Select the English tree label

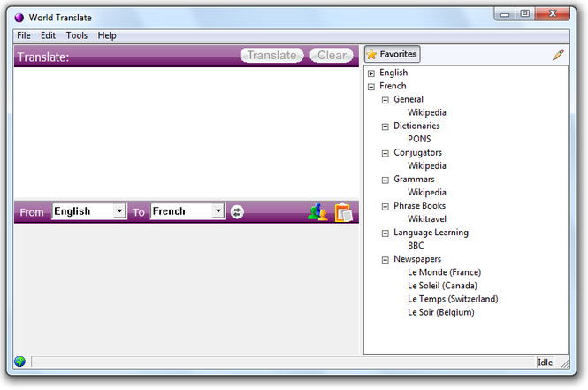tap(393, 73)
